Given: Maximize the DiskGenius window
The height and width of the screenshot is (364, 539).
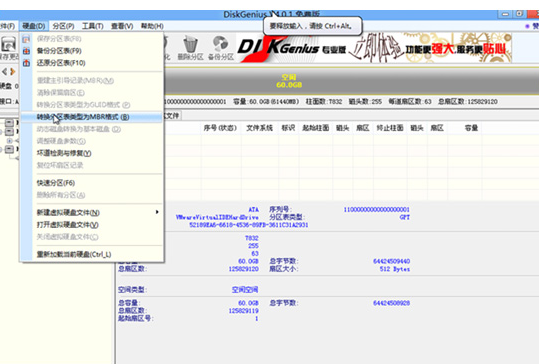Looking at the screenshot, I should pyautogui.click(x=519, y=14).
